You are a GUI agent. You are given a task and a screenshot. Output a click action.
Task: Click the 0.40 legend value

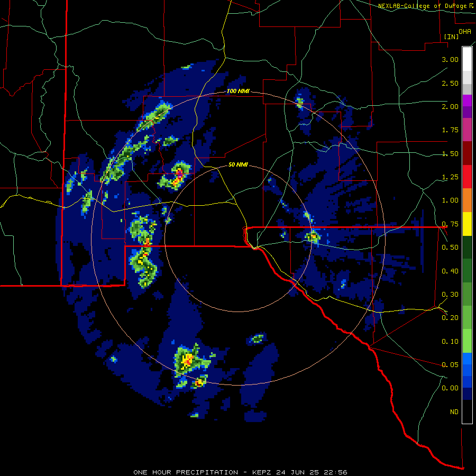point(450,271)
